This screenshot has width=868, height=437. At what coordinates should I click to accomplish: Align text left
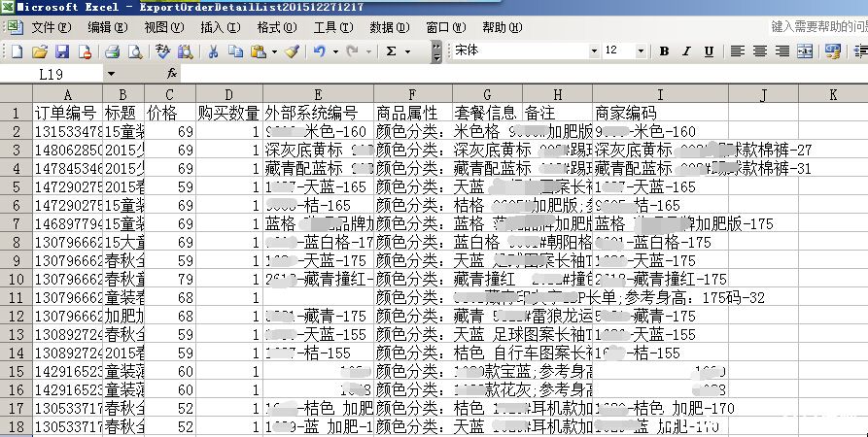[x=737, y=51]
